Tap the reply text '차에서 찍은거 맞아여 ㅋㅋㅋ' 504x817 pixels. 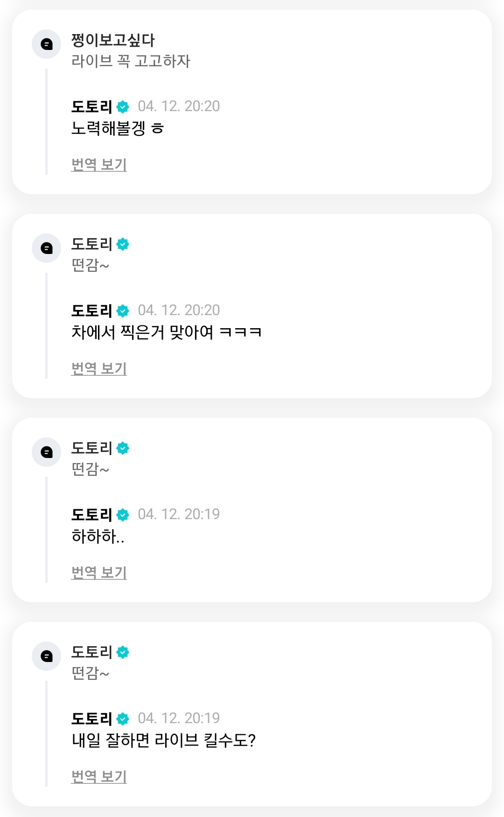166,332
